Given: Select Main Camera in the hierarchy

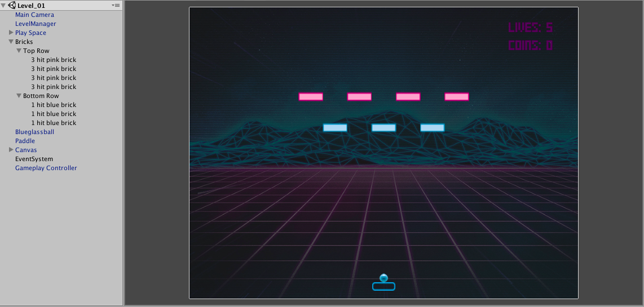Looking at the screenshot, I should (x=34, y=15).
